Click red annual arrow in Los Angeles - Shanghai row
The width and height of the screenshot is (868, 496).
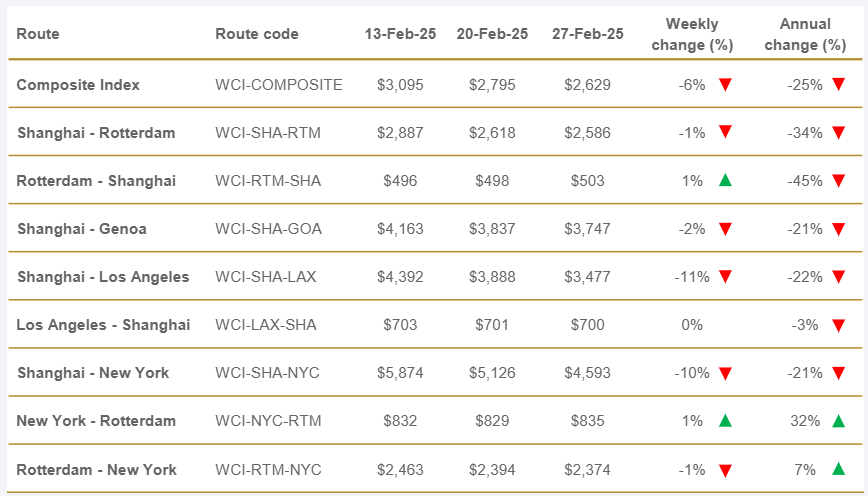click(x=838, y=325)
